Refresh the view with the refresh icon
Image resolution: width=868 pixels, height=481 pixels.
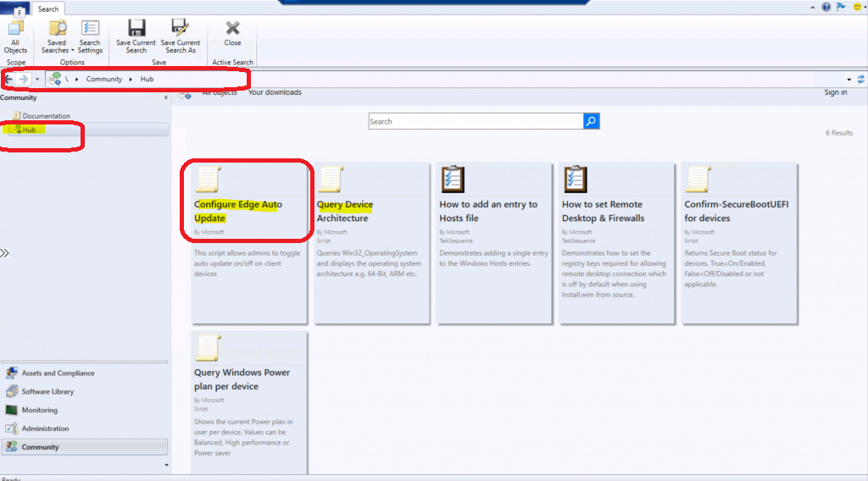click(x=861, y=80)
